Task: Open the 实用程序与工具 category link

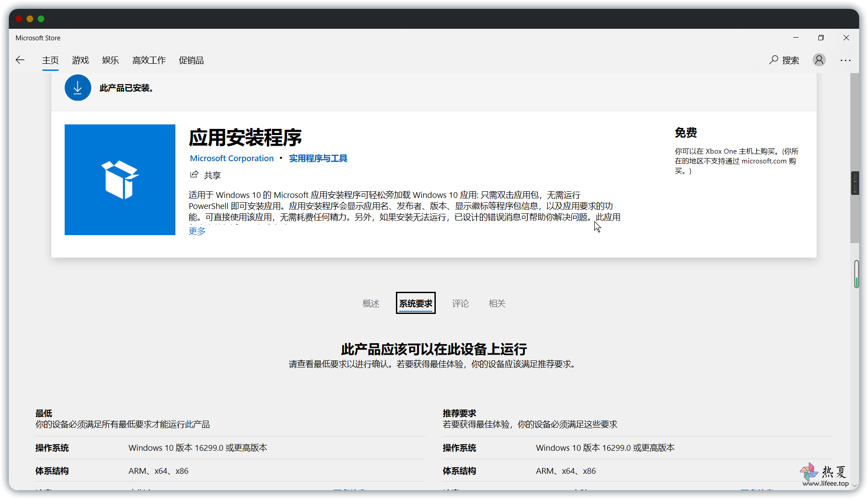Action: coord(318,159)
